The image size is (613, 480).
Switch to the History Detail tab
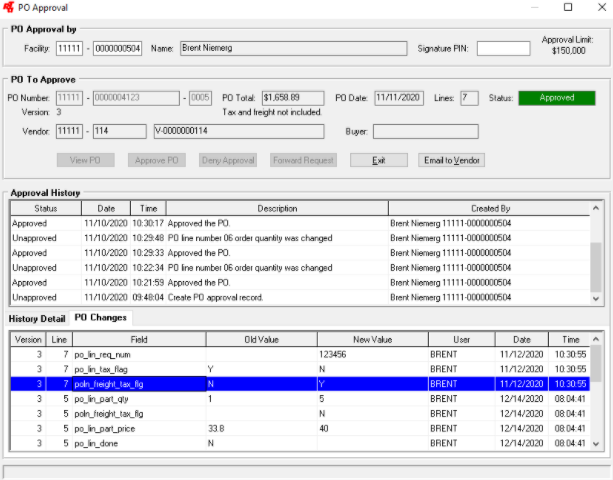(x=37, y=318)
